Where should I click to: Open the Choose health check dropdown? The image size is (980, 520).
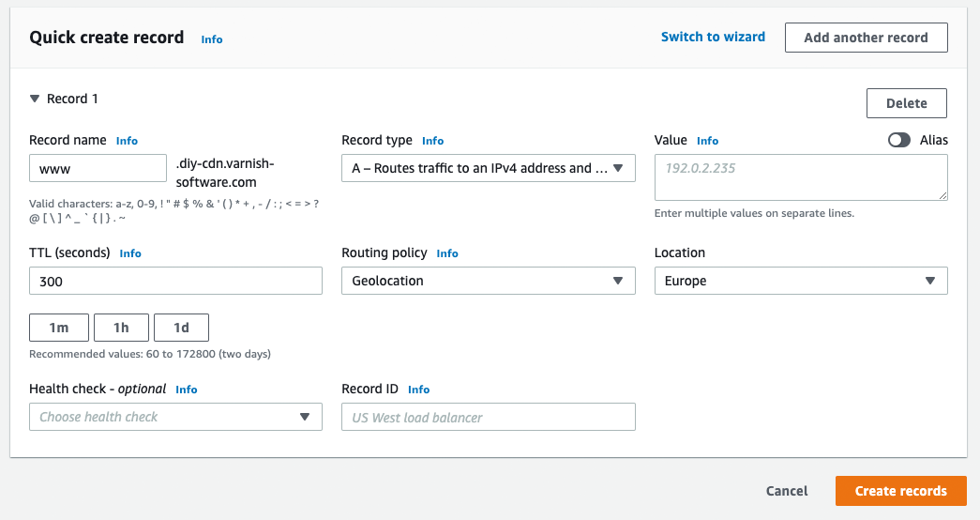175,417
